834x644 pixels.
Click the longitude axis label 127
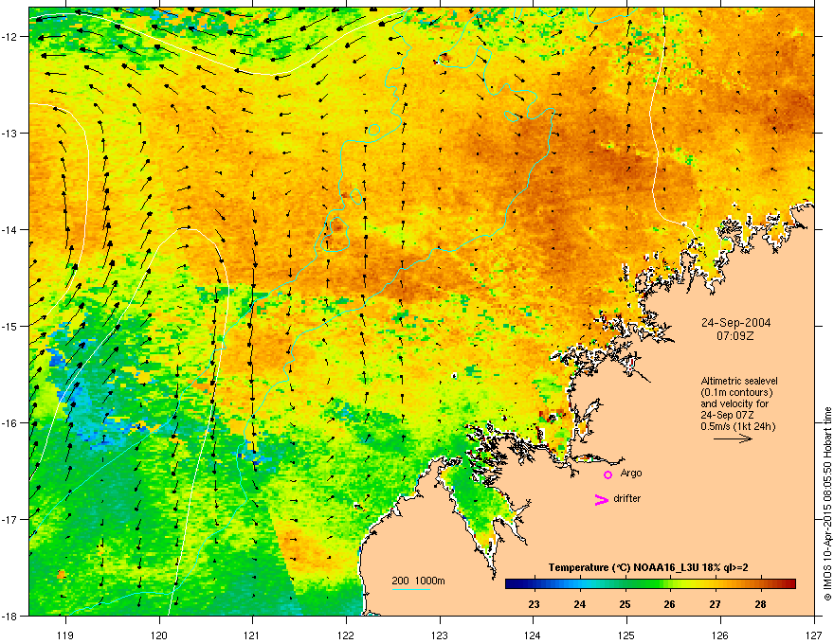click(x=814, y=635)
